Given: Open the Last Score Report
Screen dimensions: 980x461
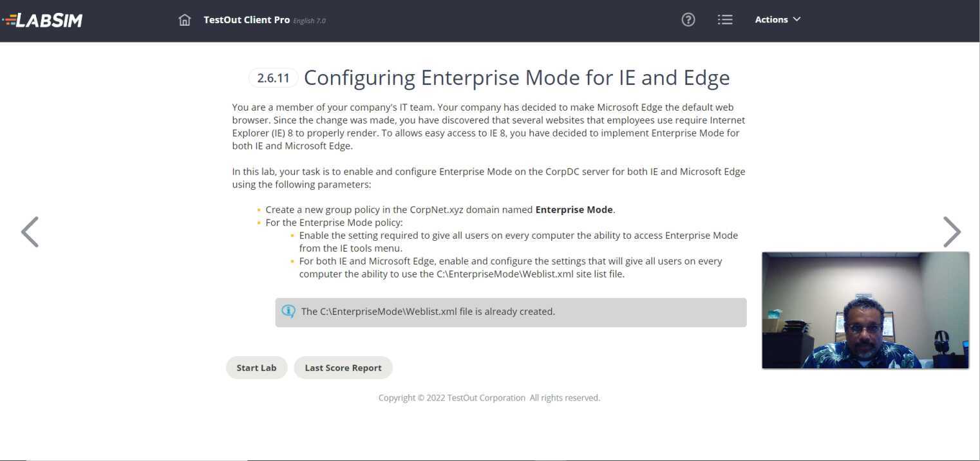Looking at the screenshot, I should [x=343, y=367].
